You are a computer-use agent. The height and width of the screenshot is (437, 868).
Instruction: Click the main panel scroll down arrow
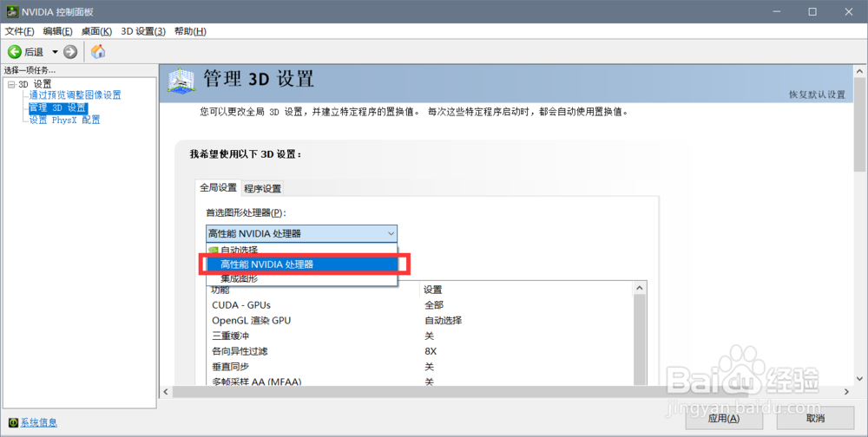click(859, 379)
